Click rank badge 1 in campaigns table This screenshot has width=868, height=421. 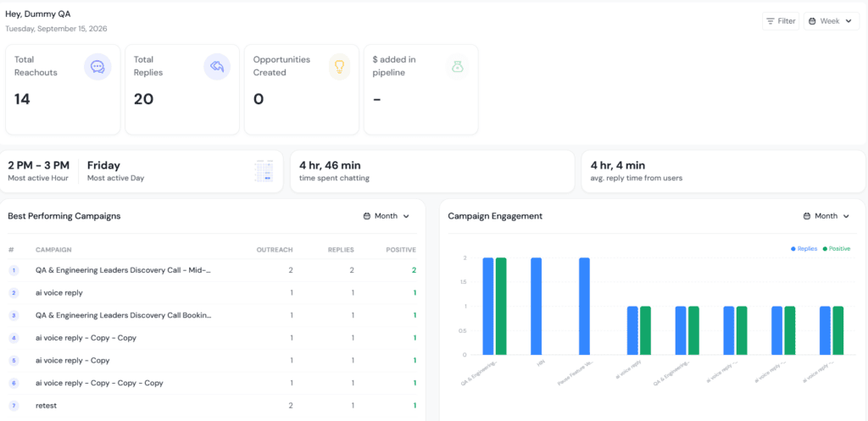(14, 270)
